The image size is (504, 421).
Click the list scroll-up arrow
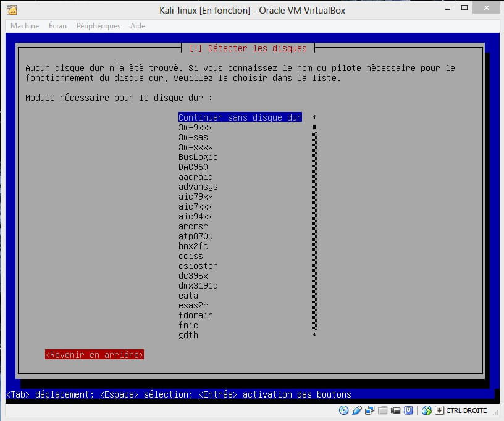(x=314, y=117)
